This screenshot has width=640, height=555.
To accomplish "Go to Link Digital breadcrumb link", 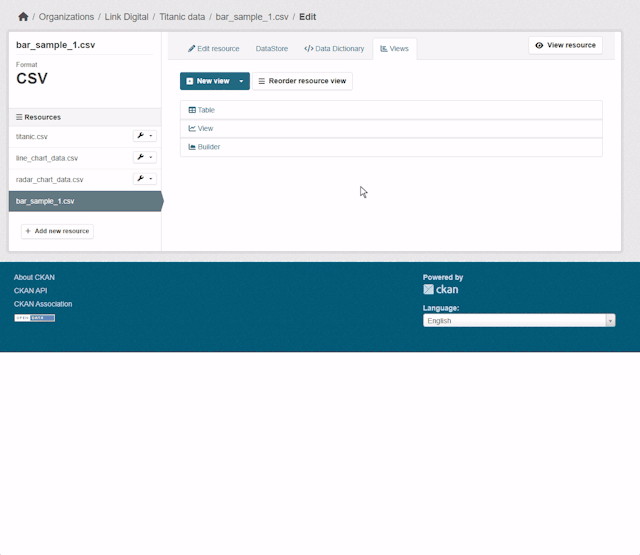I will coord(127,17).
